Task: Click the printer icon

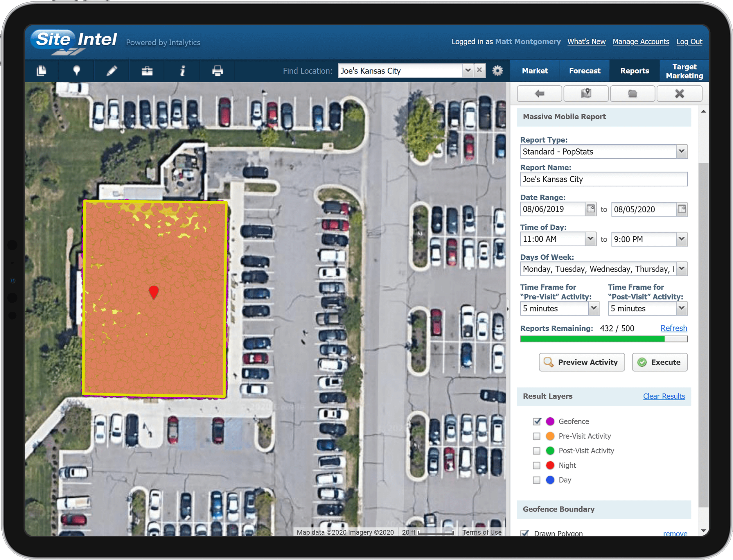Action: click(x=218, y=71)
